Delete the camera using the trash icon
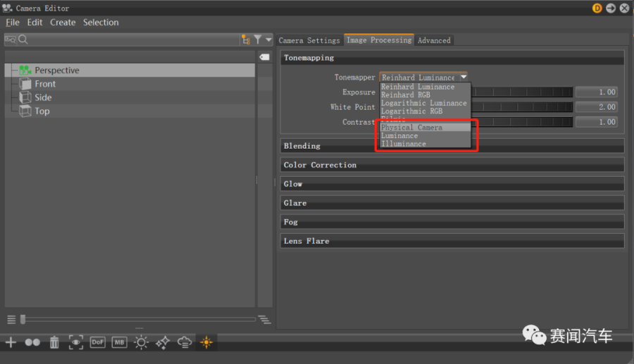Screen dimensions: 634x364 pos(54,342)
